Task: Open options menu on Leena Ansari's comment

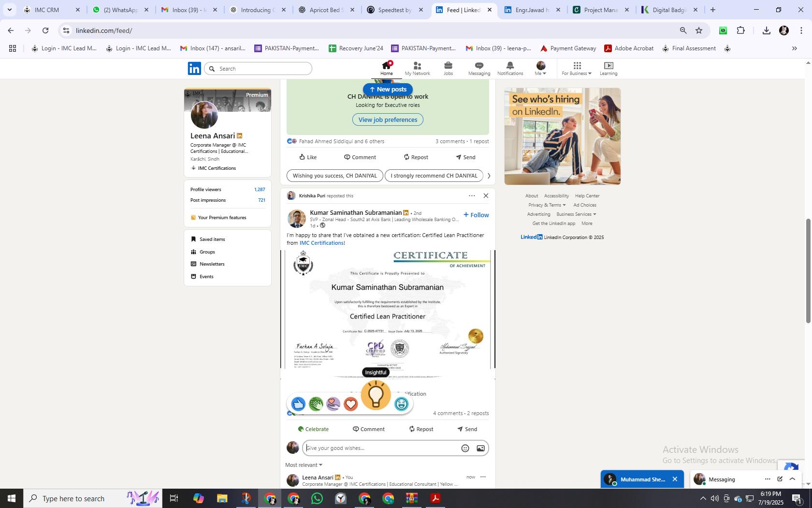Action: coord(483,477)
